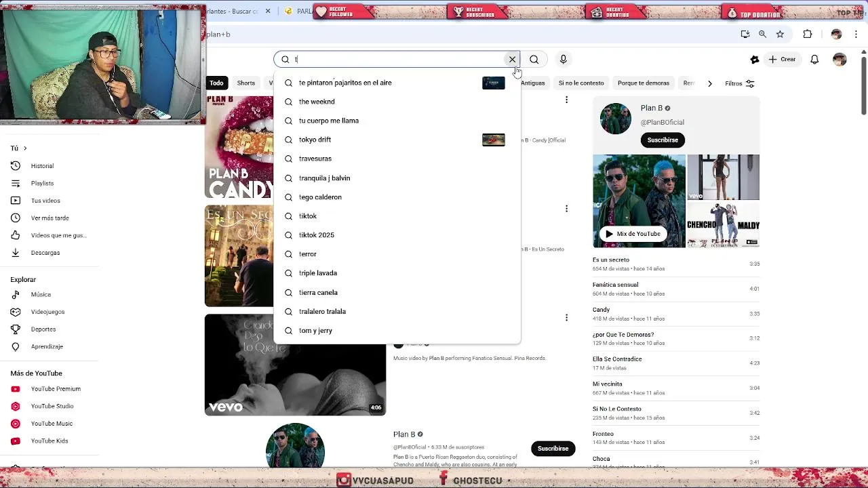
Task: Open options menu for Es Un Secreto video
Action: [x=566, y=209]
